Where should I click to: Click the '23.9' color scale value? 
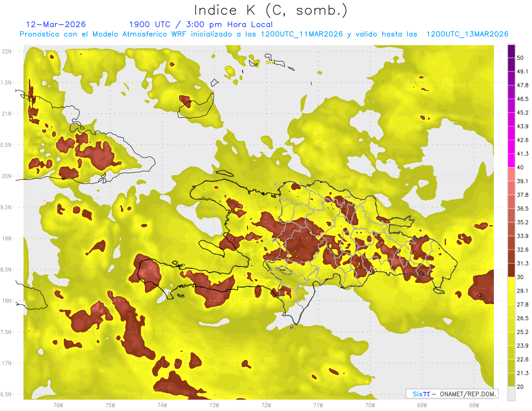[523, 346]
